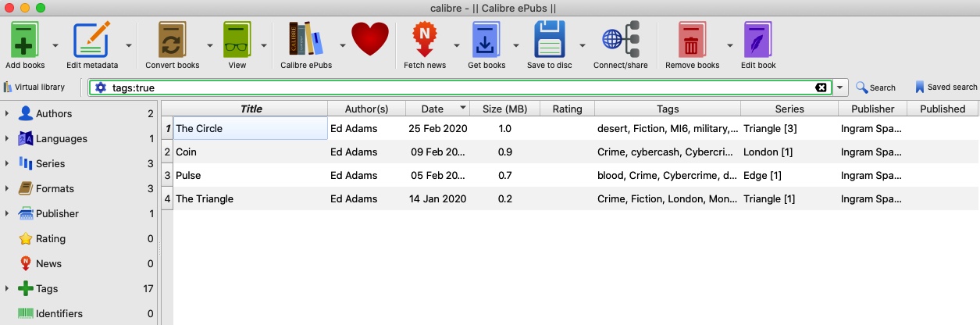
Task: Sort by the Publisher column header
Action: point(872,109)
